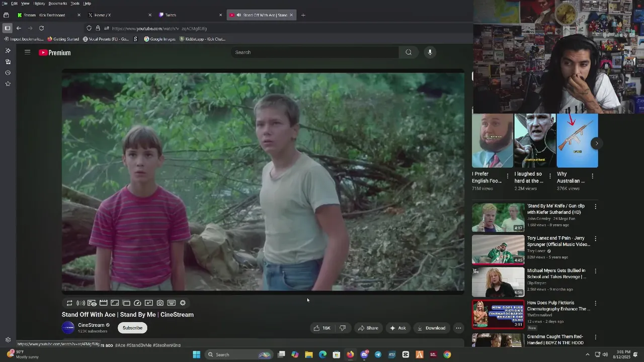This screenshot has height=362, width=644.
Task: Open the three-dot more actions menu
Action: pos(458,328)
